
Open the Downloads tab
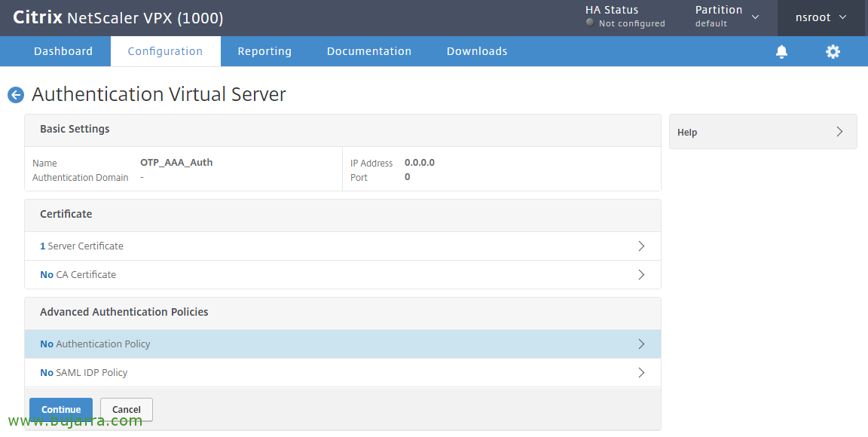point(477,51)
